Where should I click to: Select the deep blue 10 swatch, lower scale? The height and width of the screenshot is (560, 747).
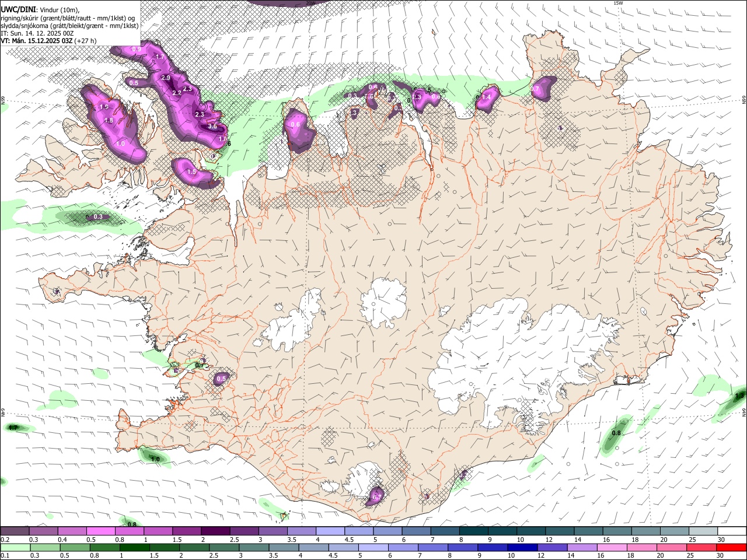point(523,547)
